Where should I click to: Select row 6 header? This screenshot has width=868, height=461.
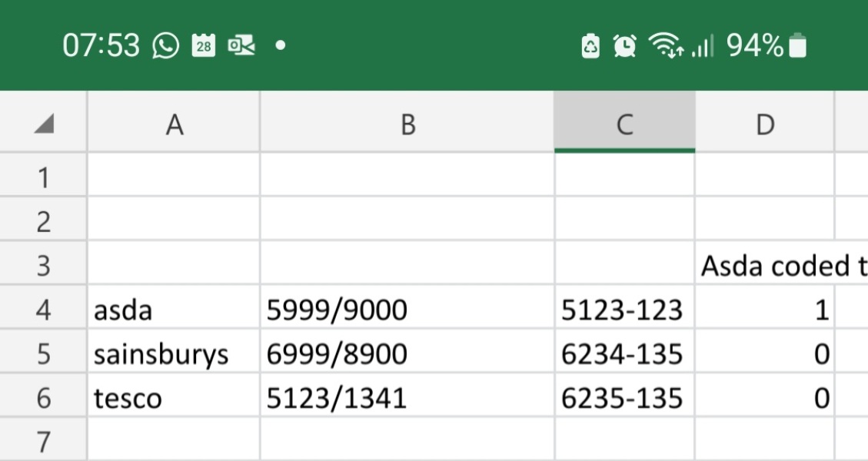pos(42,398)
